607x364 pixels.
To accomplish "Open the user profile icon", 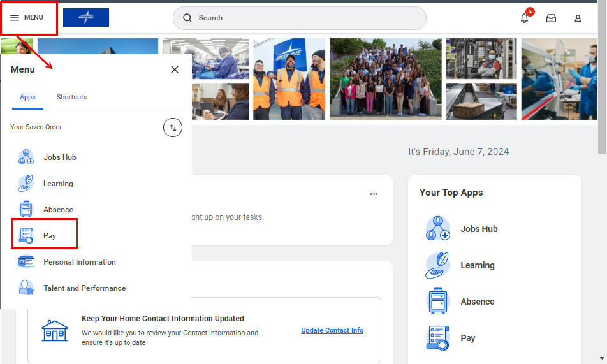I will [578, 18].
